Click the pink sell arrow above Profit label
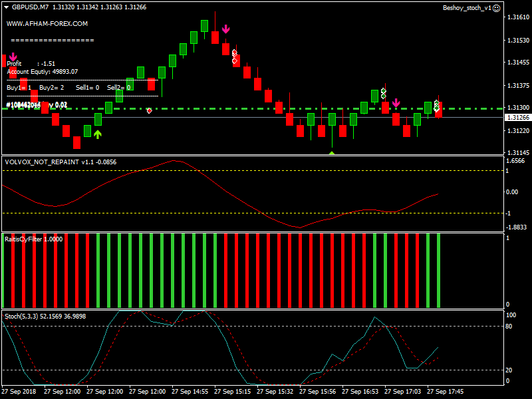The height and width of the screenshot is (399, 532). tap(13, 57)
